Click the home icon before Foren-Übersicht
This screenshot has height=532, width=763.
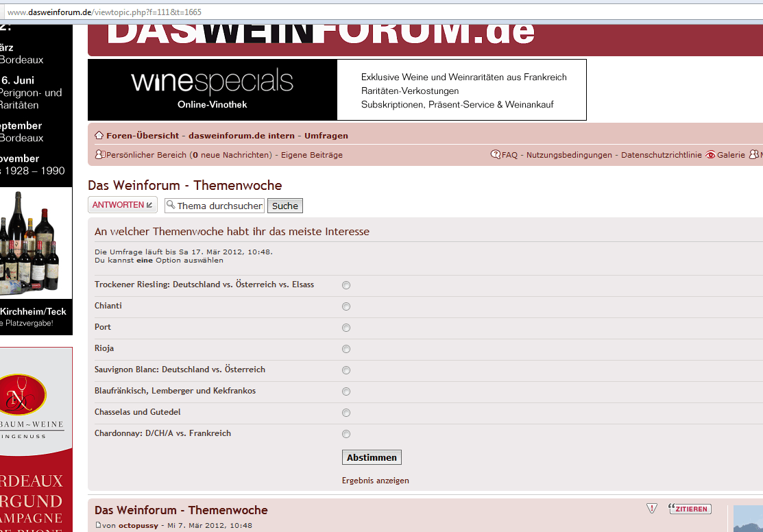pos(99,135)
